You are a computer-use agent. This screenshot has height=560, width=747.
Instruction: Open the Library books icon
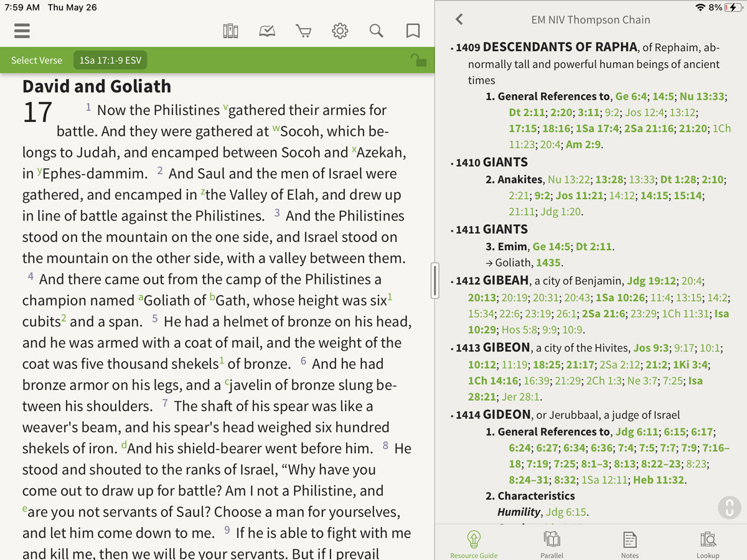tap(230, 30)
